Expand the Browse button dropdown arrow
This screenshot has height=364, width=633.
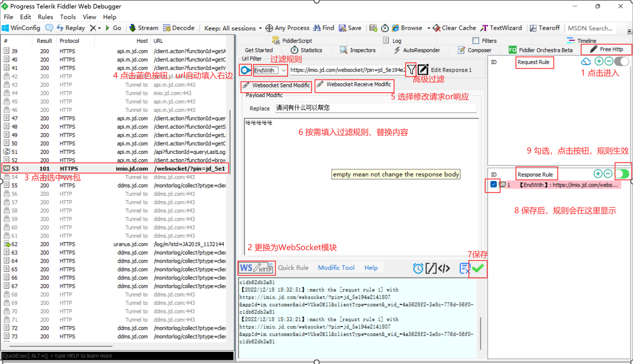pos(428,28)
